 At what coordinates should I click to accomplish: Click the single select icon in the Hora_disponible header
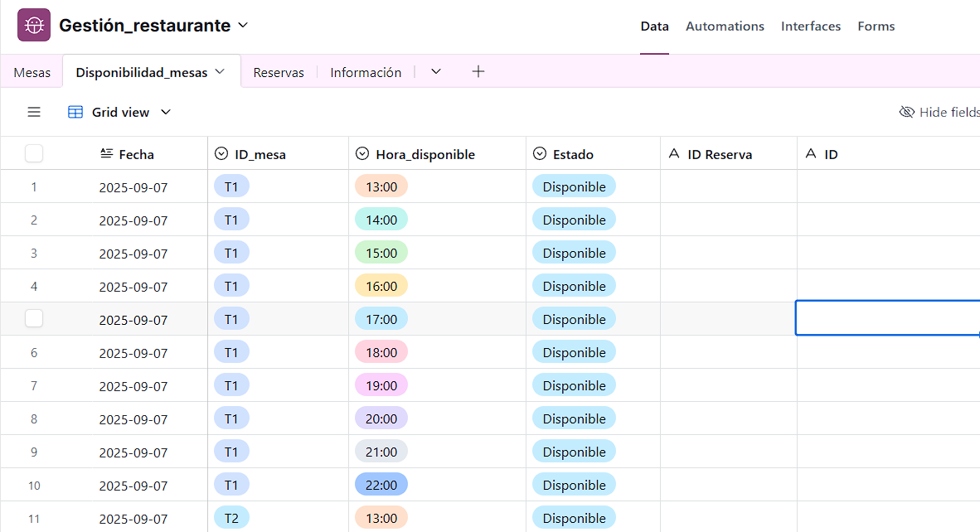(x=362, y=154)
